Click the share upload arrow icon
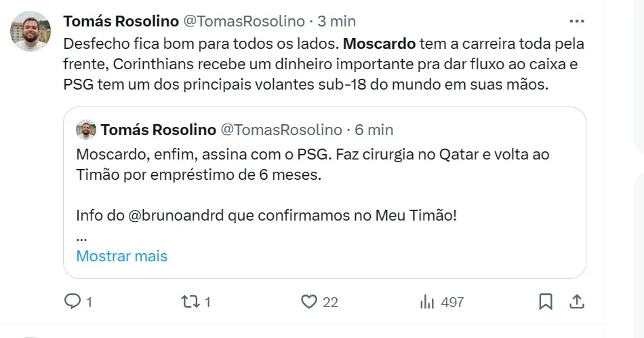Viewport: 644px width, 338px height. coord(576,301)
